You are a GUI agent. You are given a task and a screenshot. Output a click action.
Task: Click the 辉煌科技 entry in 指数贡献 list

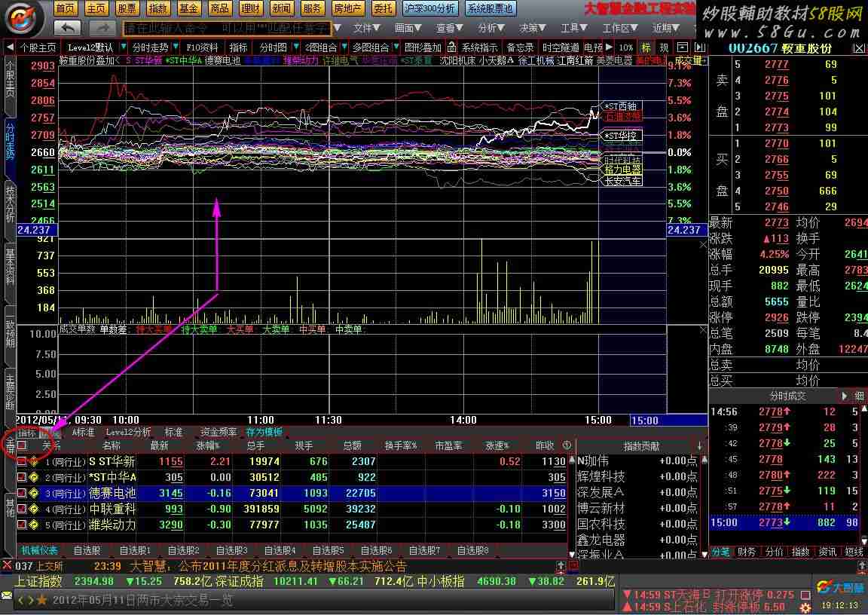(x=601, y=476)
